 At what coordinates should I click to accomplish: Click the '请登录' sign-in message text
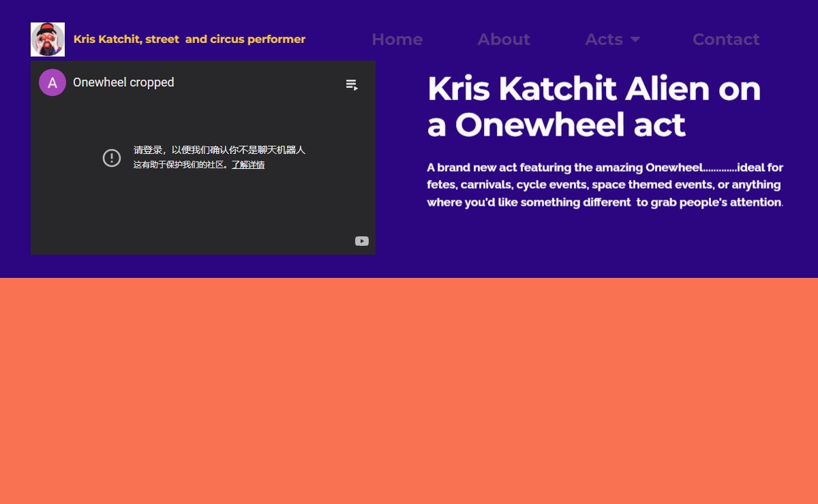click(219, 150)
